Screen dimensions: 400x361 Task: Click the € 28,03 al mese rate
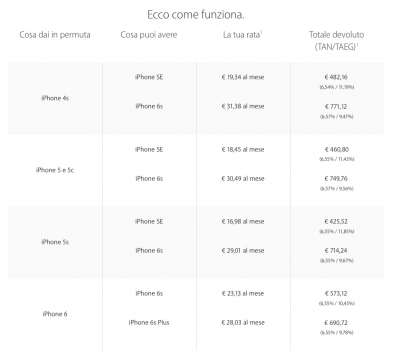click(x=243, y=323)
